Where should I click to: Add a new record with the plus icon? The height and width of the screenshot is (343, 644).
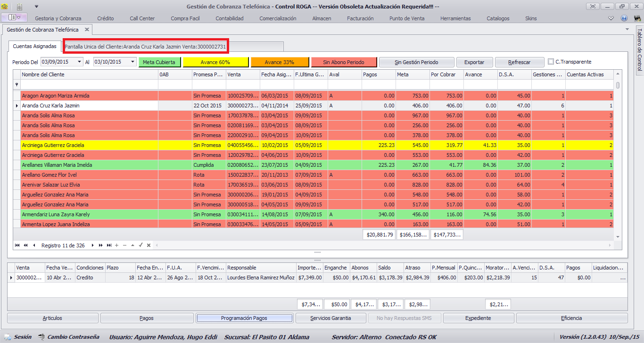tap(116, 245)
